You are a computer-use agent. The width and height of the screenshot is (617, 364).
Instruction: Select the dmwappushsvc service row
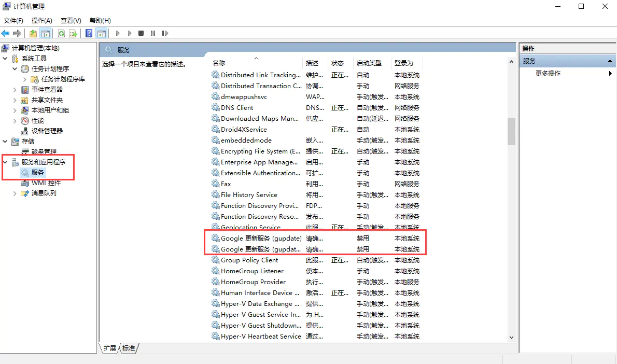316,97
